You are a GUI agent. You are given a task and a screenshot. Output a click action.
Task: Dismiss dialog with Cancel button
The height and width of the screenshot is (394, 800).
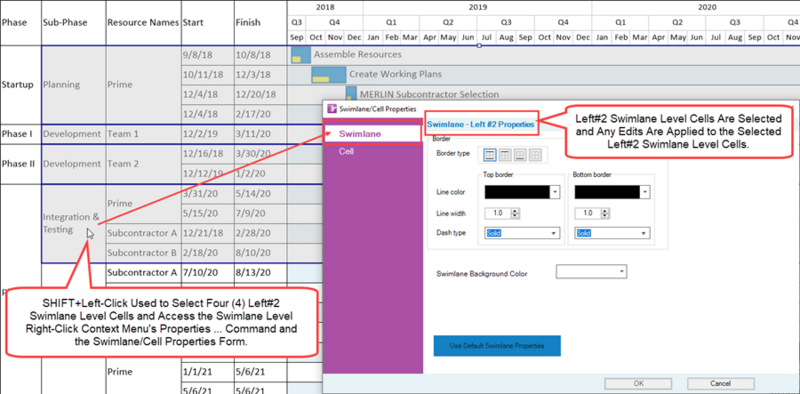[x=720, y=384]
